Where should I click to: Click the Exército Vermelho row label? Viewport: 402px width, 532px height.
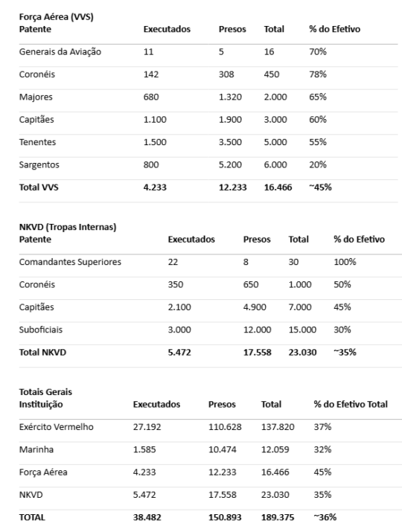[x=56, y=427]
